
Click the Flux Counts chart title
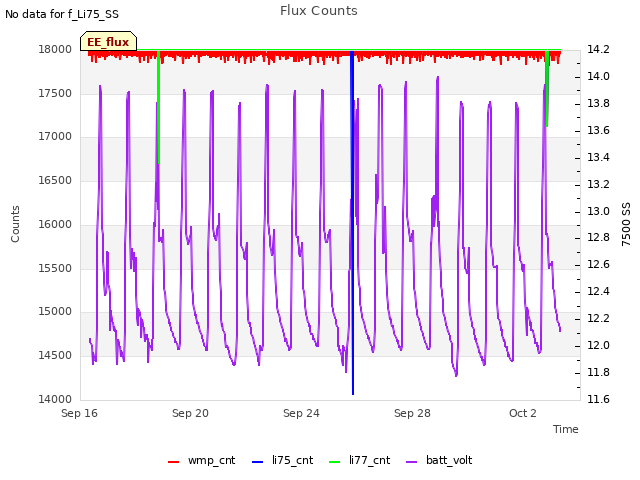point(319,11)
